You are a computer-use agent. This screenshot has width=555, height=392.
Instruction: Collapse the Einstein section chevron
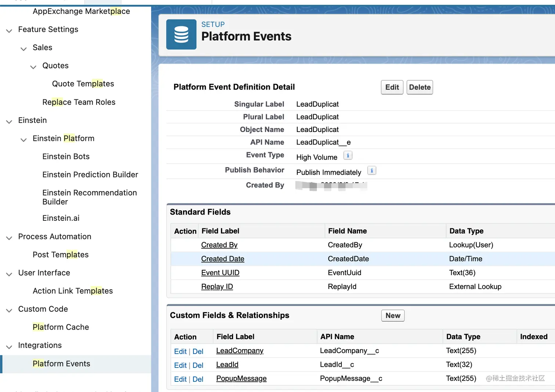[9, 121]
